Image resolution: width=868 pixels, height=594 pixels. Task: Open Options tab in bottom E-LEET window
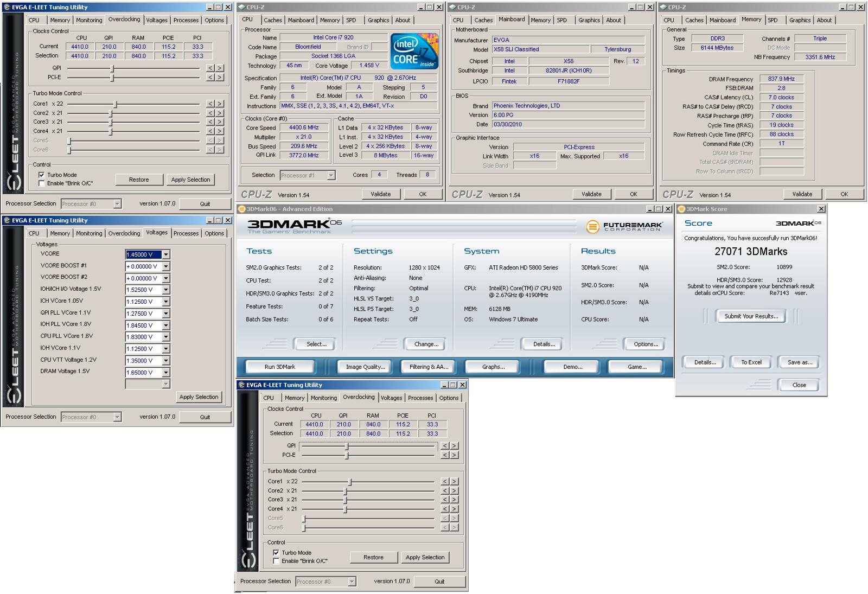[x=449, y=398]
